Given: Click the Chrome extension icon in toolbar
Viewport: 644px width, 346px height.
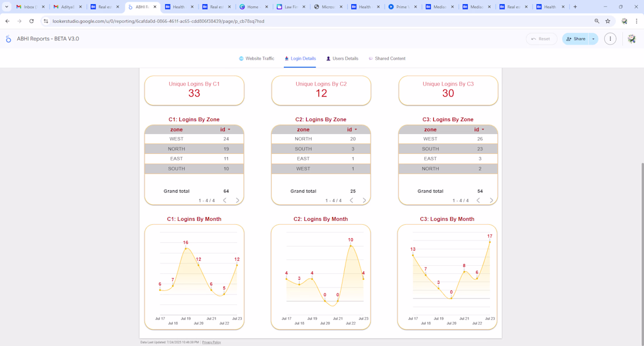Looking at the screenshot, I should click(x=624, y=21).
